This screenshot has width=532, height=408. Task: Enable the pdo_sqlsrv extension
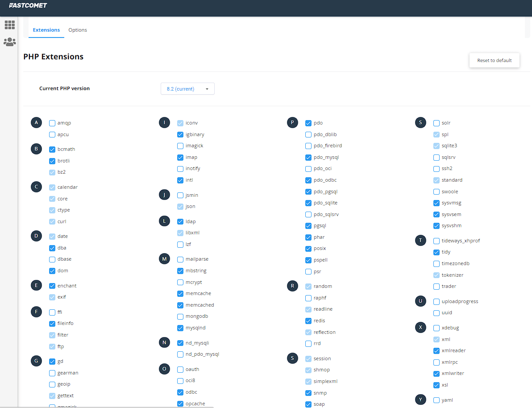click(x=308, y=215)
